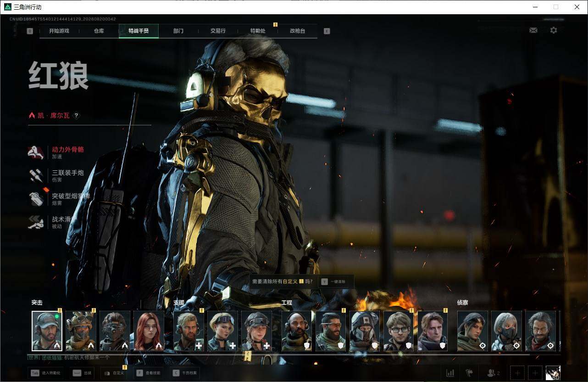588x382 pixels.
Task: Select the gray-bearded recon operator with scarf
Action: pos(540,331)
